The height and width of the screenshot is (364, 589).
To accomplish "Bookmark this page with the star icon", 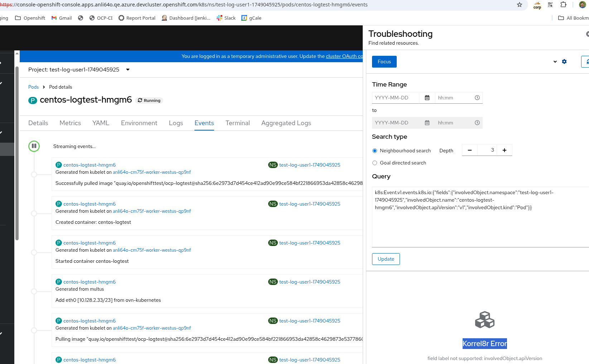I will pos(520,5).
